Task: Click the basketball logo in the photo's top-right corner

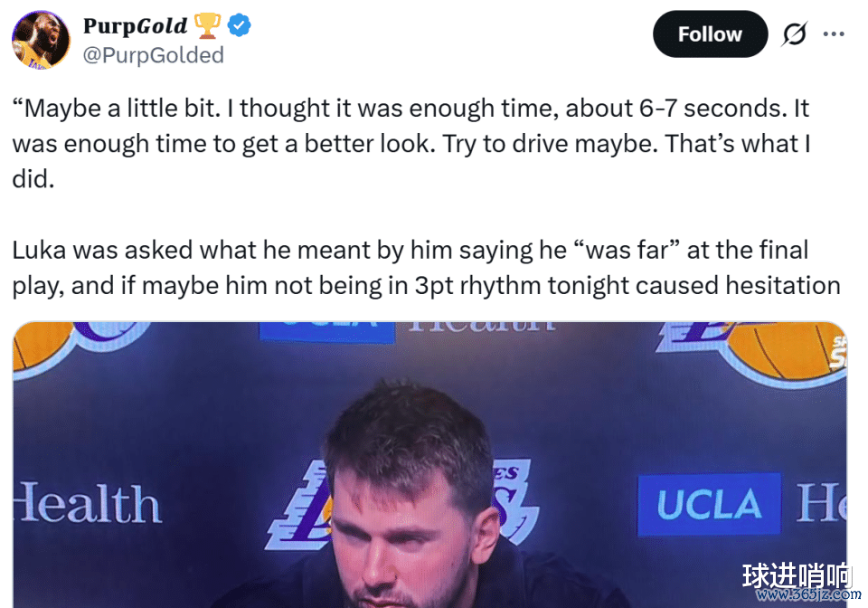Action: coord(787,351)
